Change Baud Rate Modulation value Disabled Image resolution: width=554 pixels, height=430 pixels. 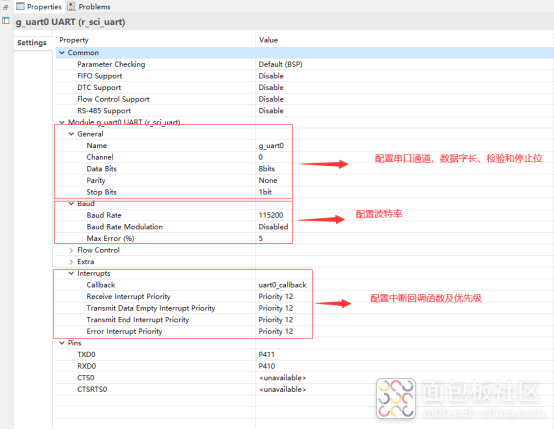(x=273, y=227)
